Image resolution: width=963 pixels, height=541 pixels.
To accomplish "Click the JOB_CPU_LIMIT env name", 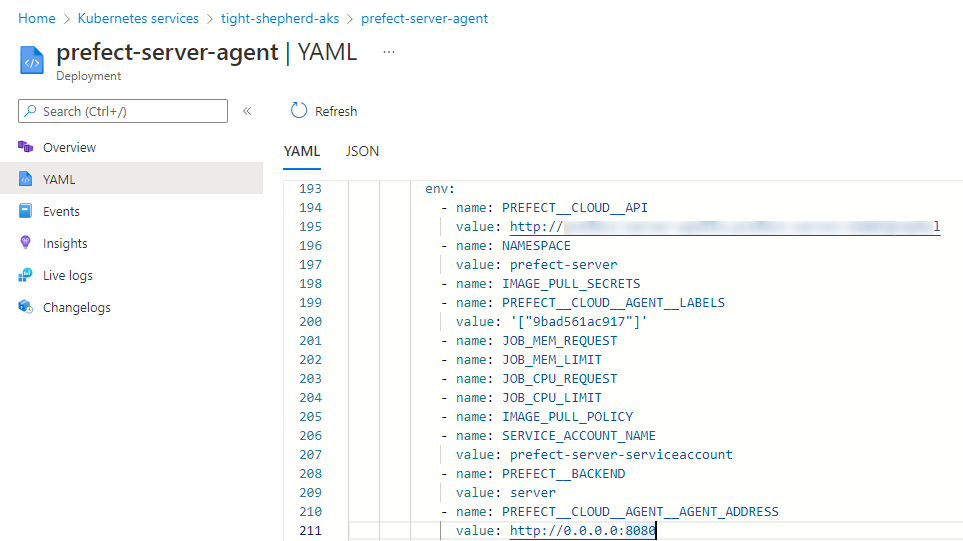I will pos(552,398).
